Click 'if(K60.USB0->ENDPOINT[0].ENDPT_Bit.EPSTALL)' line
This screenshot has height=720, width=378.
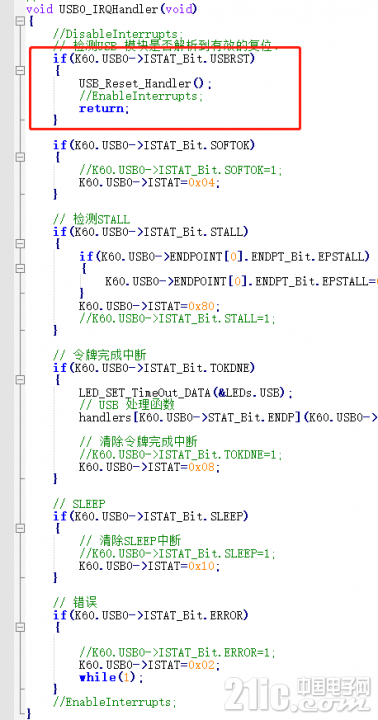tap(224, 256)
